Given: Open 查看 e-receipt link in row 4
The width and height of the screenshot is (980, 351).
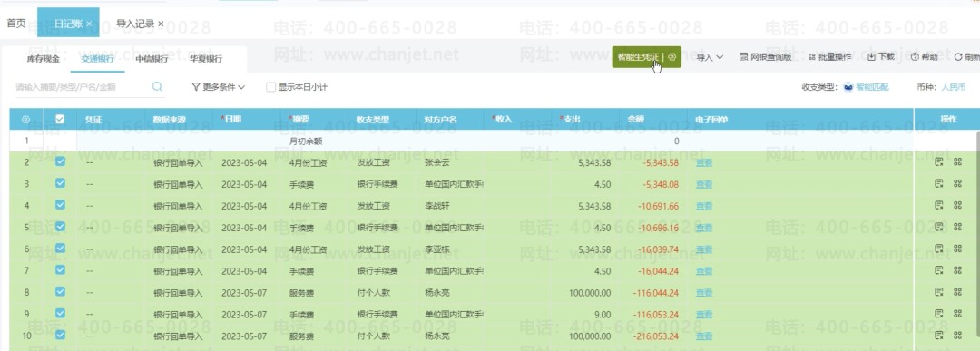Looking at the screenshot, I should (x=704, y=206).
